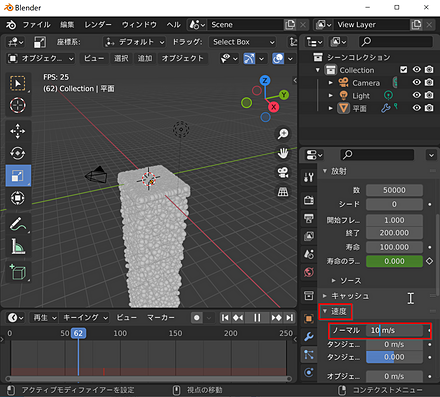Click the 数 field showing 50000
This screenshot has height=397, width=440.
(394, 190)
